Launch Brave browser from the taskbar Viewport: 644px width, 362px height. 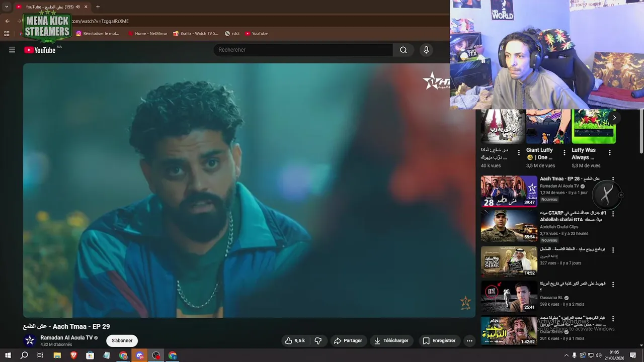click(73, 355)
